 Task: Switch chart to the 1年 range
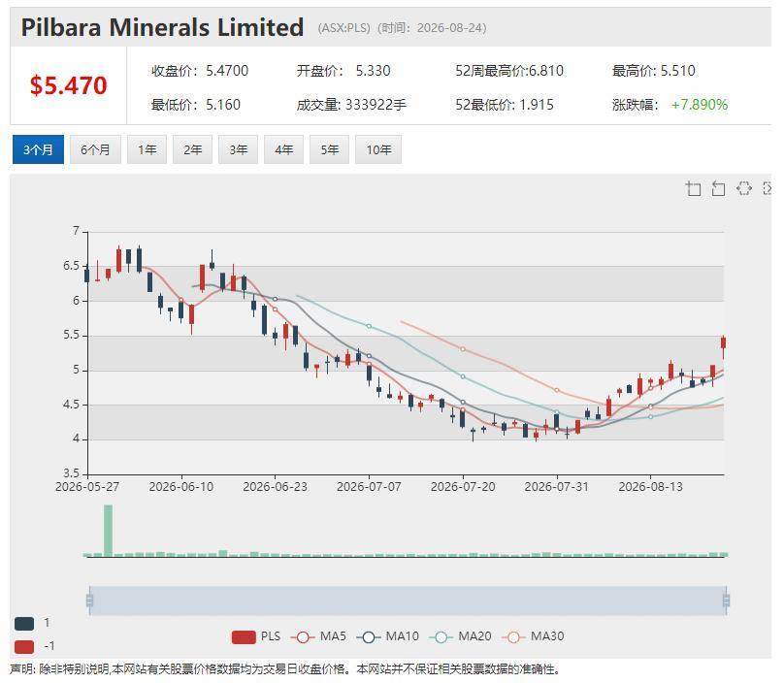147,149
